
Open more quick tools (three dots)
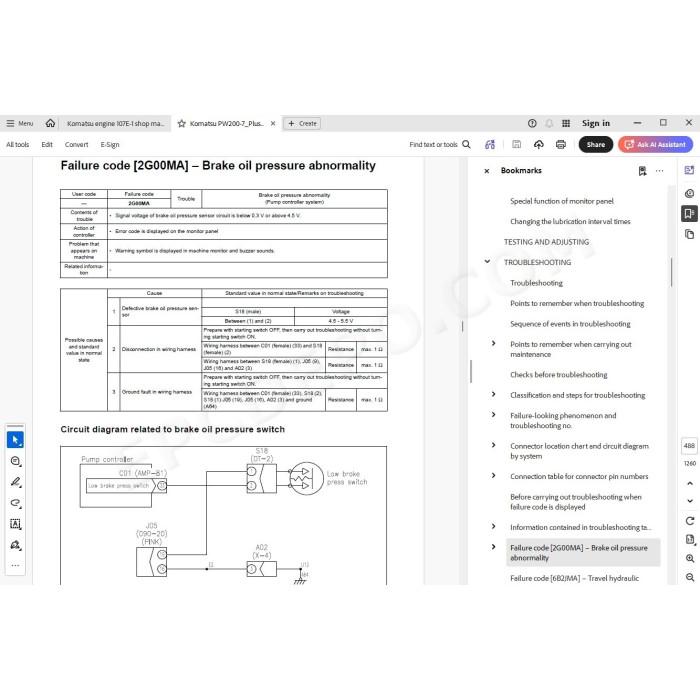[x=15, y=565]
